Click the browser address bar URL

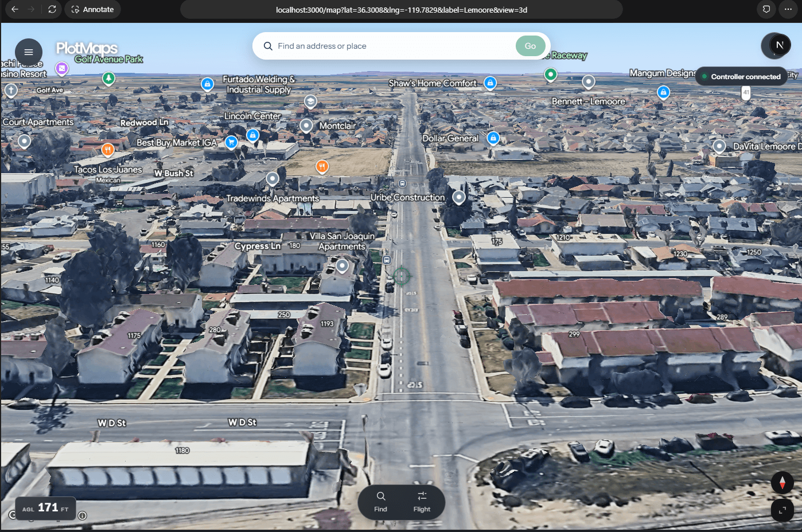pos(402,9)
